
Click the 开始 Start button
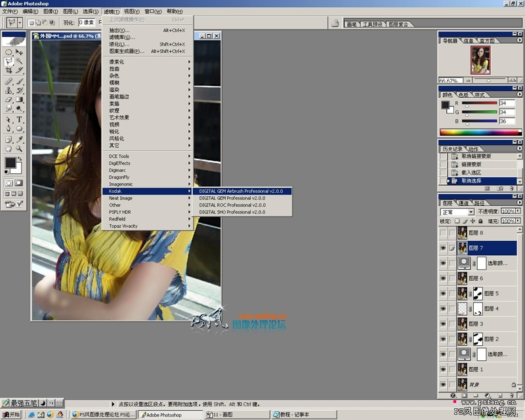[11, 415]
